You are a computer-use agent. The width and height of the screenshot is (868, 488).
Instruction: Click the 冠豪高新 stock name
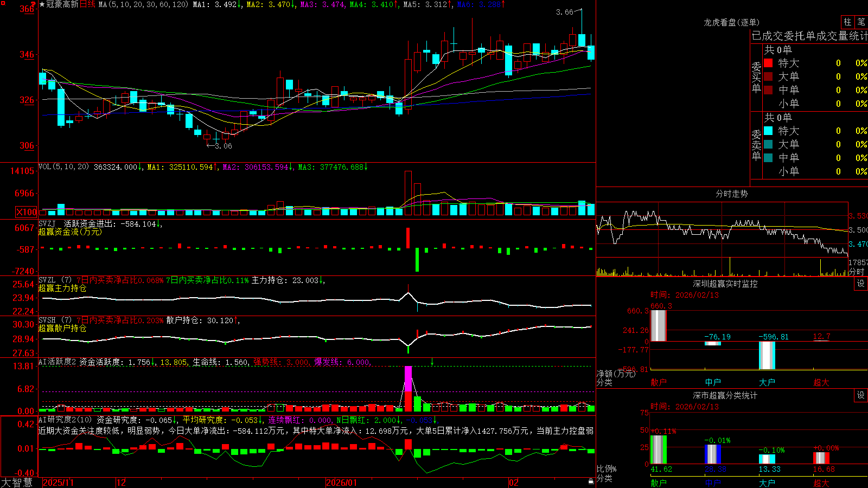[62, 4]
